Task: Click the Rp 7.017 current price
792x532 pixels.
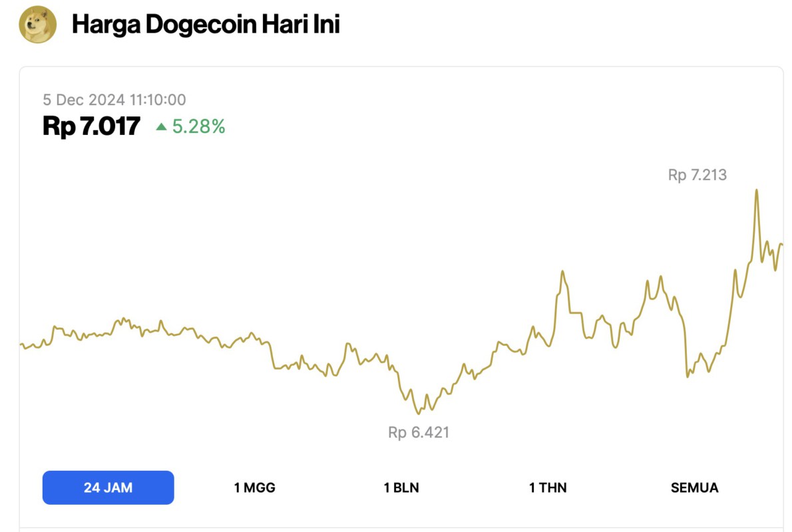Action: point(91,126)
